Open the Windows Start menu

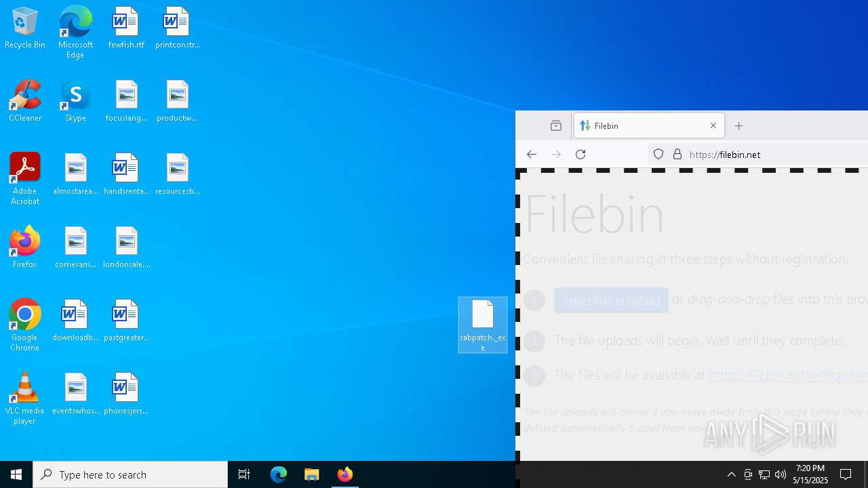point(16,474)
